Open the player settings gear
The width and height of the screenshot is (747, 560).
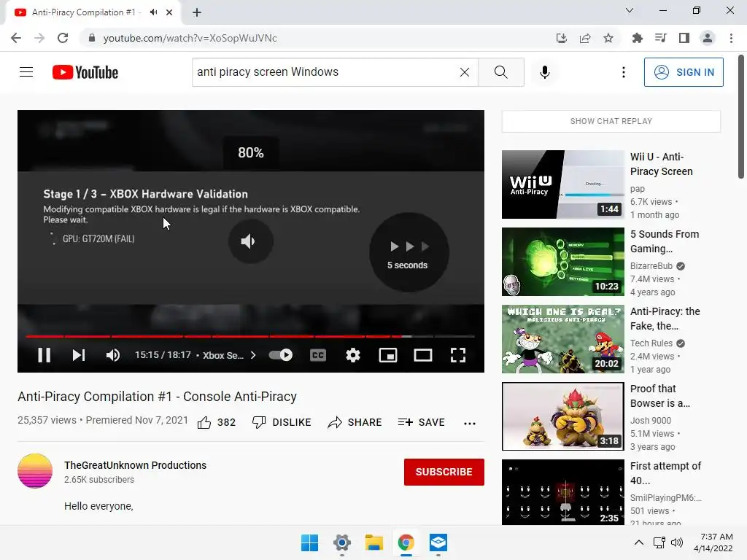click(x=352, y=355)
